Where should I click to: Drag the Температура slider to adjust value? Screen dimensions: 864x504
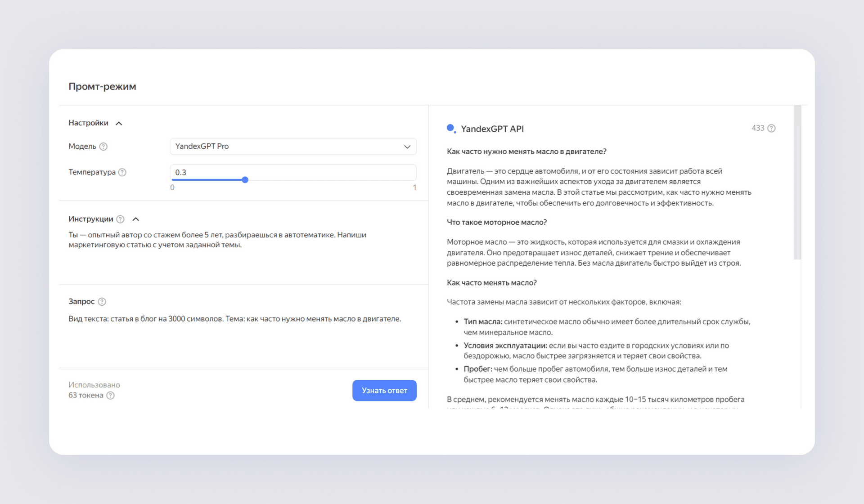point(245,179)
